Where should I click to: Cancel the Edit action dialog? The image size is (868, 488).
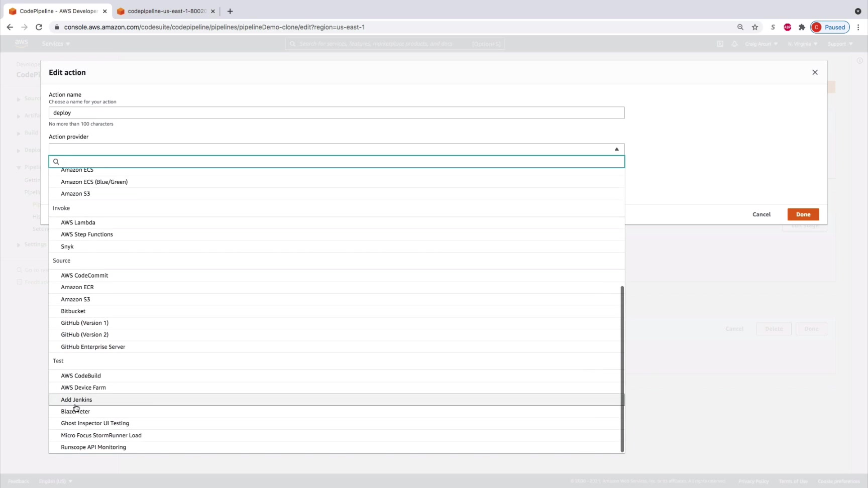point(762,214)
